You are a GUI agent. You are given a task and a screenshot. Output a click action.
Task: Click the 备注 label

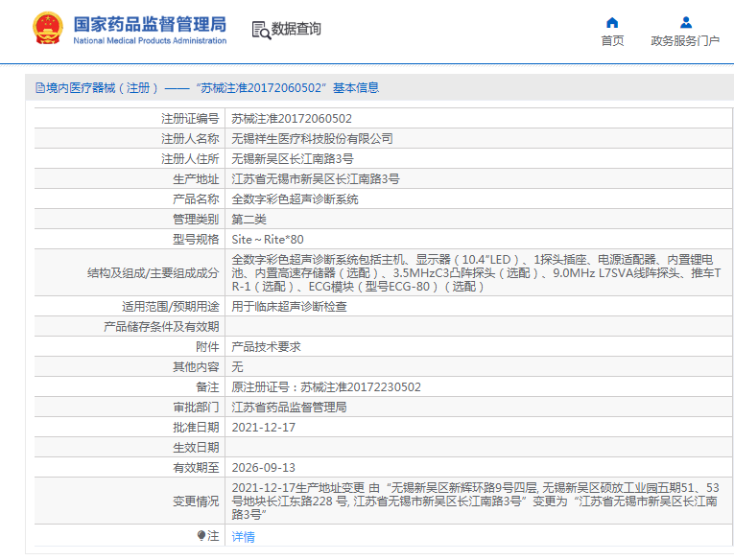coord(207,386)
